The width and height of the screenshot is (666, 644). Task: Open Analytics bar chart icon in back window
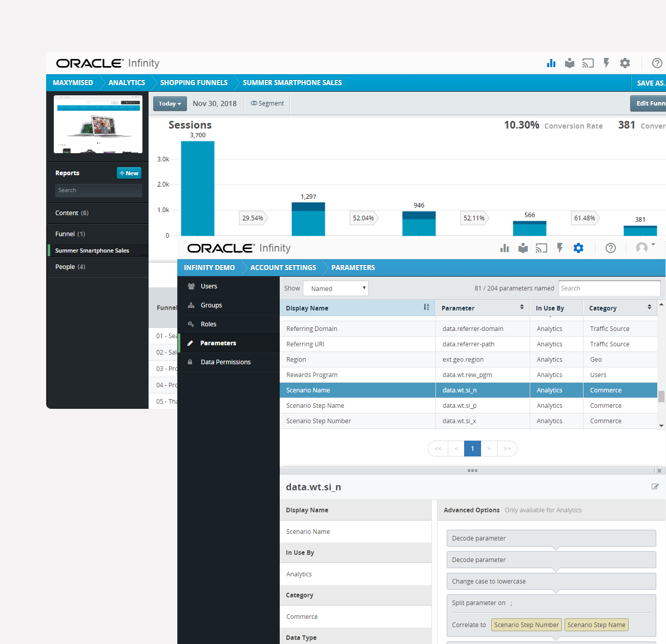551,63
